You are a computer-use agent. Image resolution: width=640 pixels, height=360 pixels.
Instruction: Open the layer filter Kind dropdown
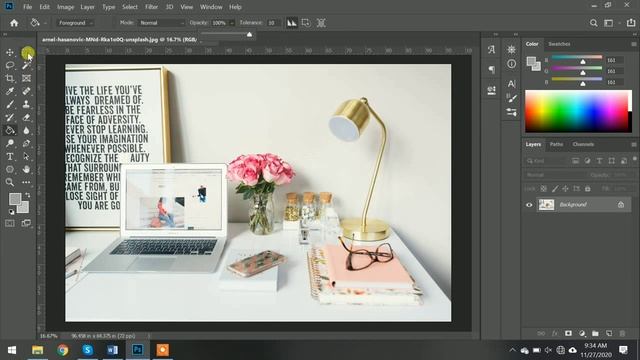546,161
